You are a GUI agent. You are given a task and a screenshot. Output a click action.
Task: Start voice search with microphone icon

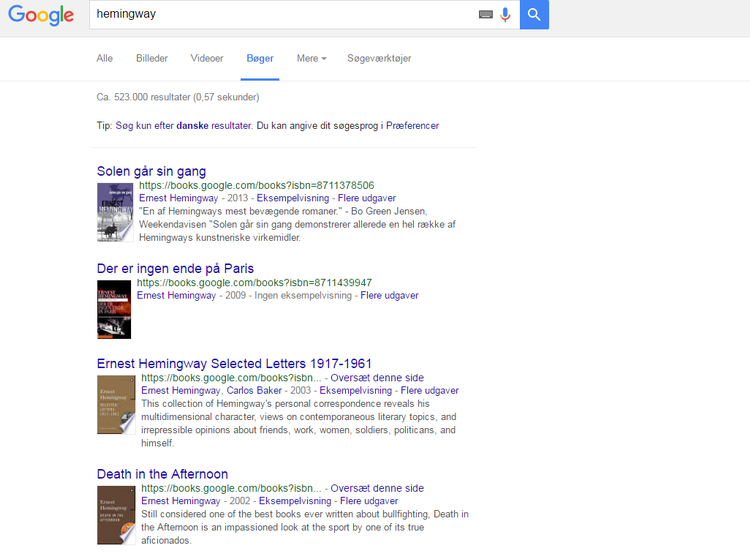coord(505,15)
